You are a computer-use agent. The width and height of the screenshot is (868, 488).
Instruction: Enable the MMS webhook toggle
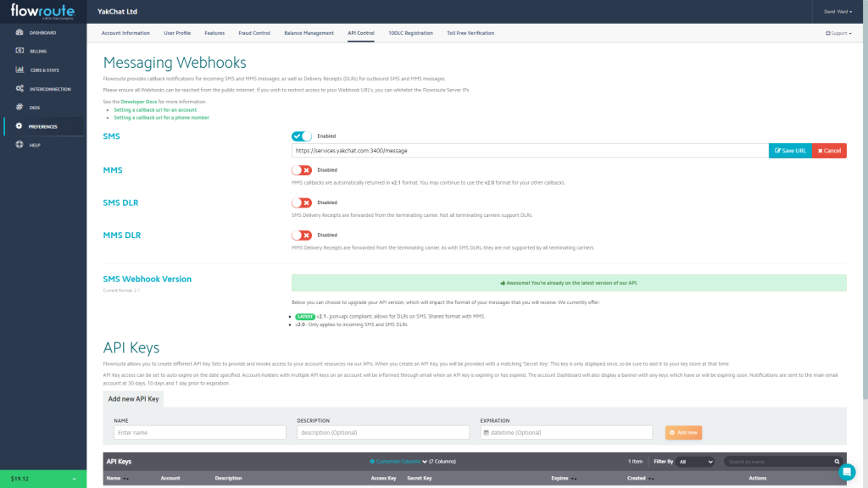pos(302,170)
